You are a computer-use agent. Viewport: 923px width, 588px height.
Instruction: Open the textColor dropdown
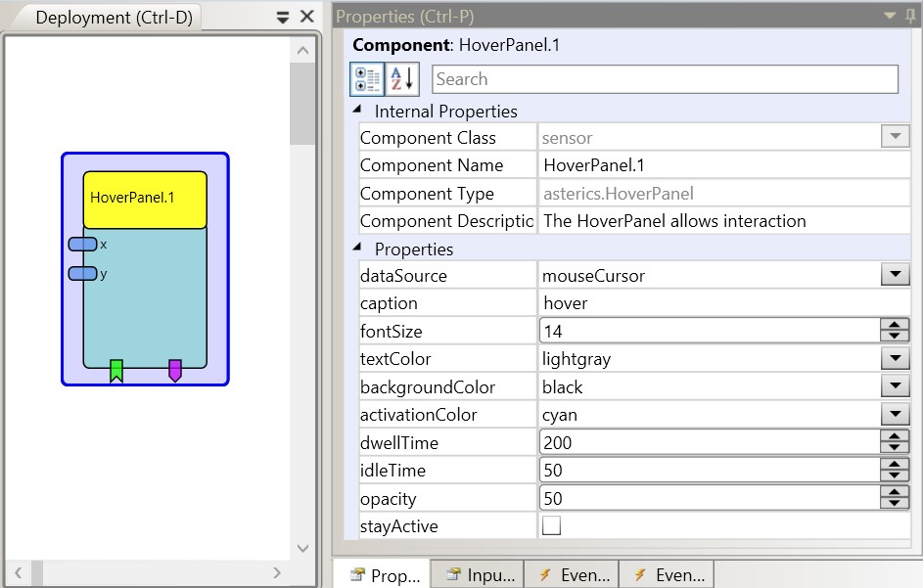pyautogui.click(x=895, y=359)
